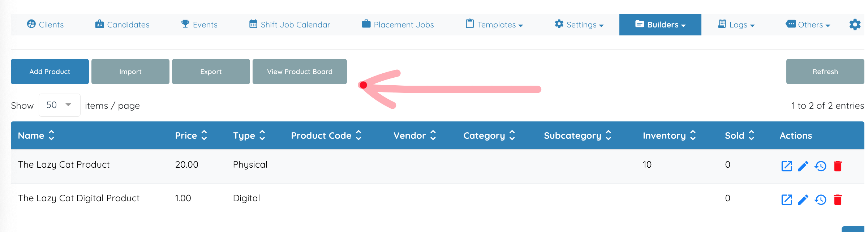This screenshot has height=232, width=868.
Task: Open the Shift Job Calendar page
Action: coord(290,25)
